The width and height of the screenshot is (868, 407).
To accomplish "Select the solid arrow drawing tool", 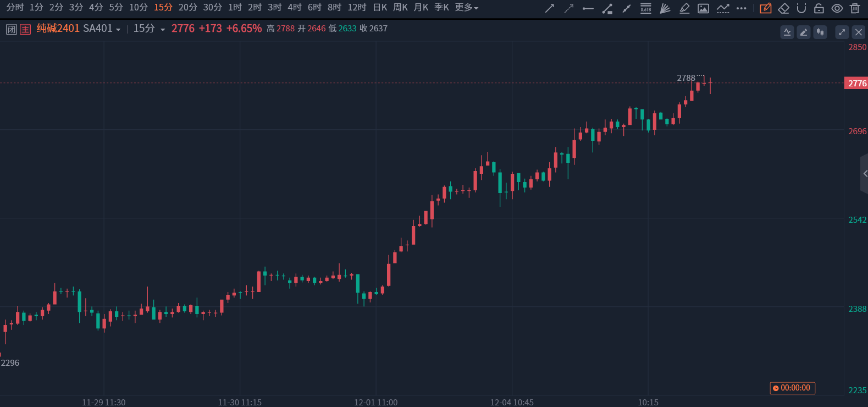I will point(549,8).
